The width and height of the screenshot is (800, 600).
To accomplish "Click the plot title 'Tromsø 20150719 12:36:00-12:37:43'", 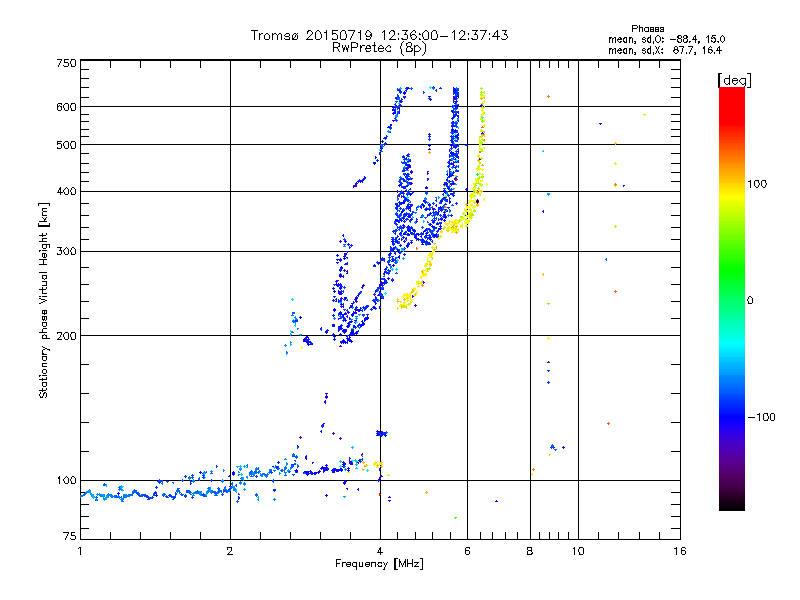I will [x=379, y=35].
